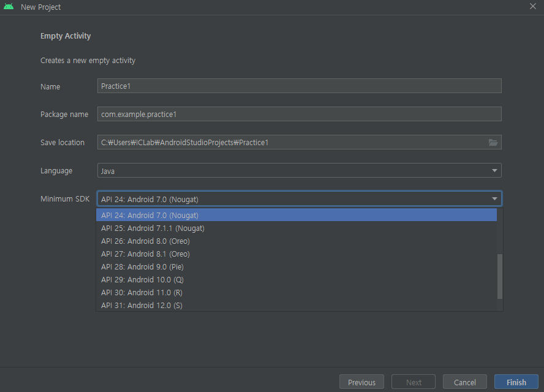Open the Language dropdown arrow
544x392 pixels.
click(494, 170)
